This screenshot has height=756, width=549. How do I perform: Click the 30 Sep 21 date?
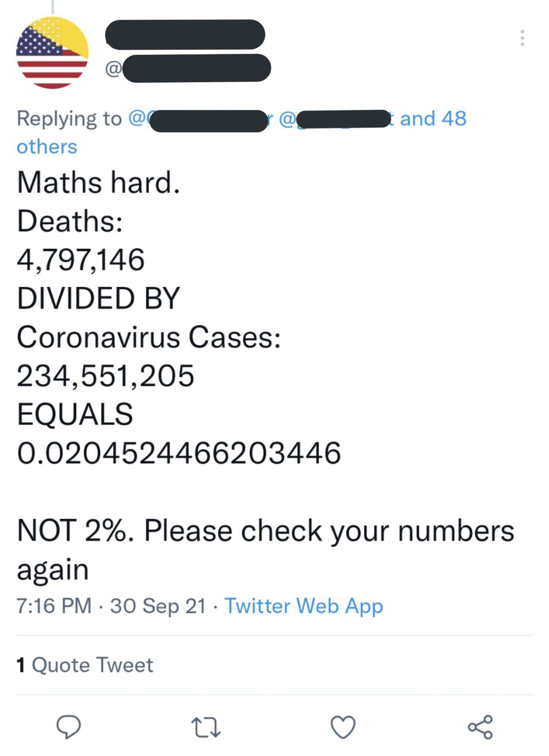(158, 606)
